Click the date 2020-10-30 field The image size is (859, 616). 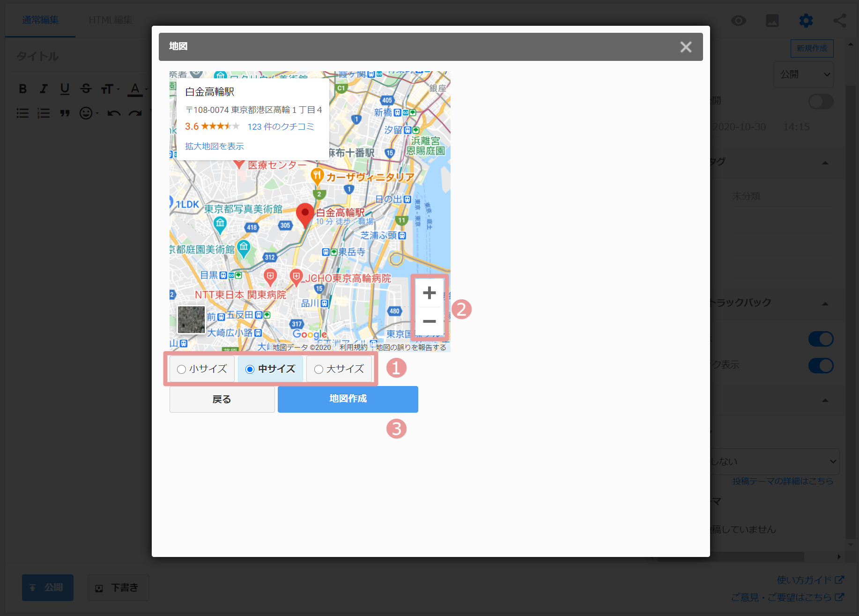739,127
